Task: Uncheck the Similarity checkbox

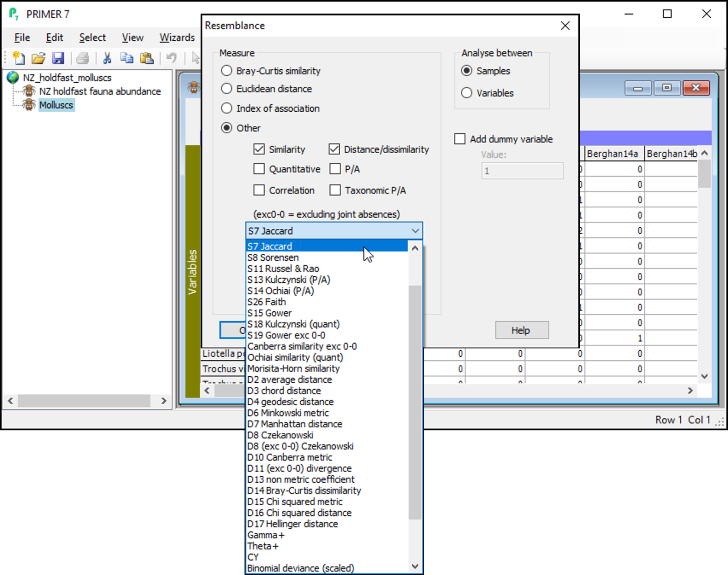Action: point(259,149)
